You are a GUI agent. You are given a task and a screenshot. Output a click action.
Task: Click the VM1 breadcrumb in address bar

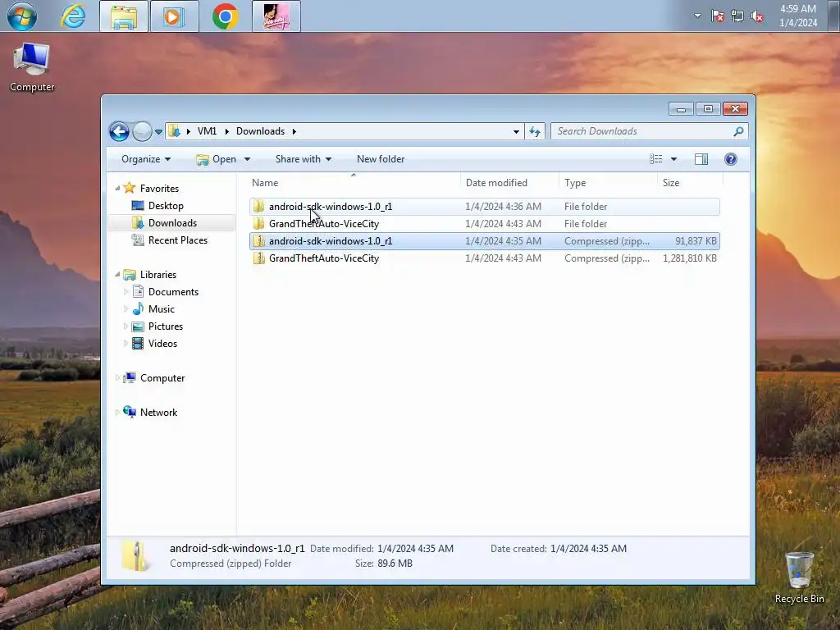207,131
